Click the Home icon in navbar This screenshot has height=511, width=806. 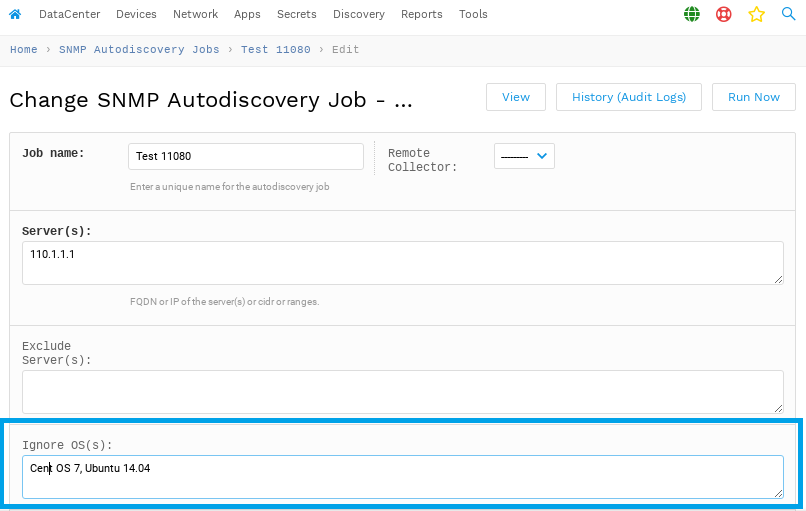tap(15, 14)
